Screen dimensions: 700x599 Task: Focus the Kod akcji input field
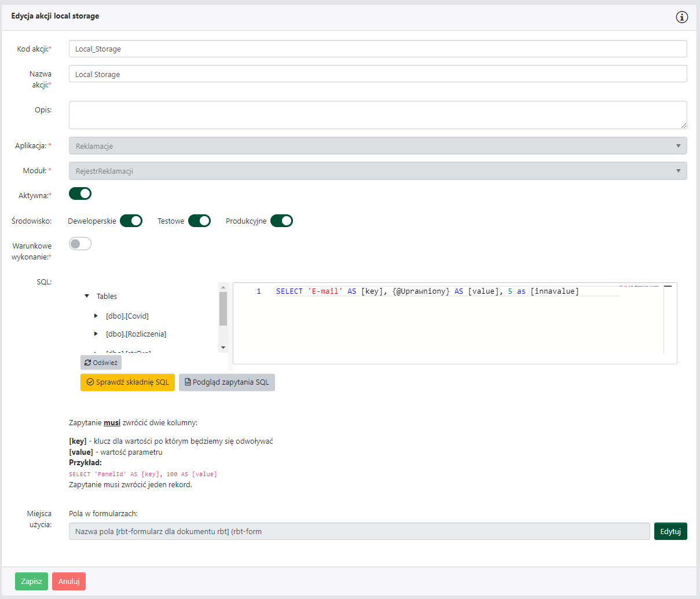click(378, 49)
